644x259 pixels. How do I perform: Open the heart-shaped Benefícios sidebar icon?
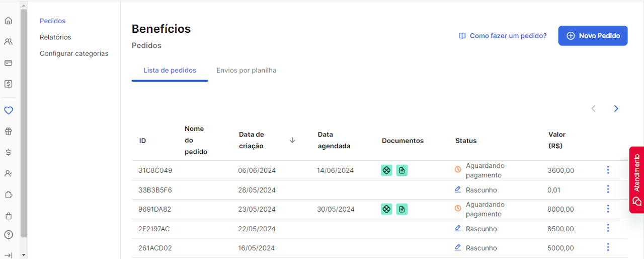8,110
